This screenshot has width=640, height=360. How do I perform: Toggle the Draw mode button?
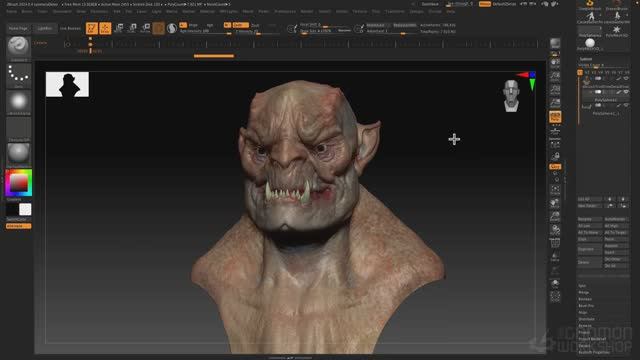pos(105,28)
